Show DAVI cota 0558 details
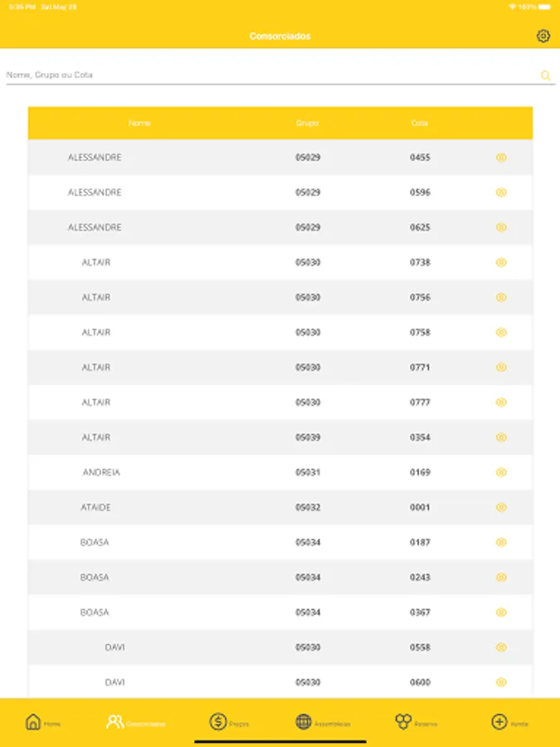 pyautogui.click(x=501, y=647)
